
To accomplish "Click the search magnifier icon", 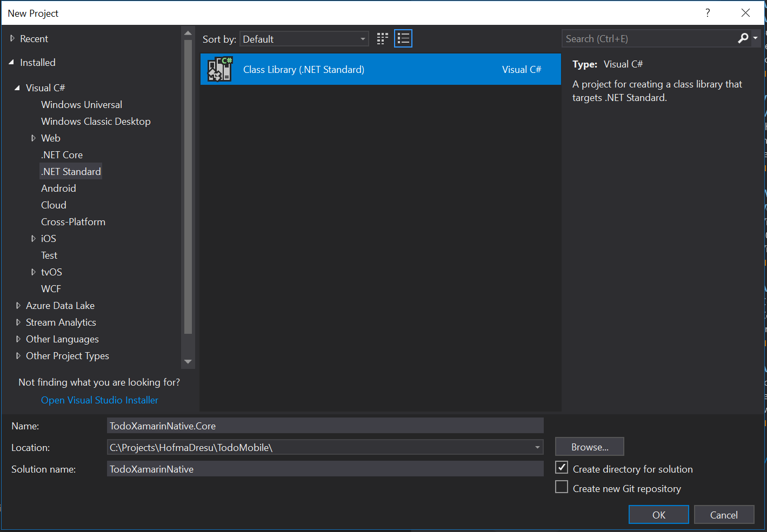I will [743, 38].
